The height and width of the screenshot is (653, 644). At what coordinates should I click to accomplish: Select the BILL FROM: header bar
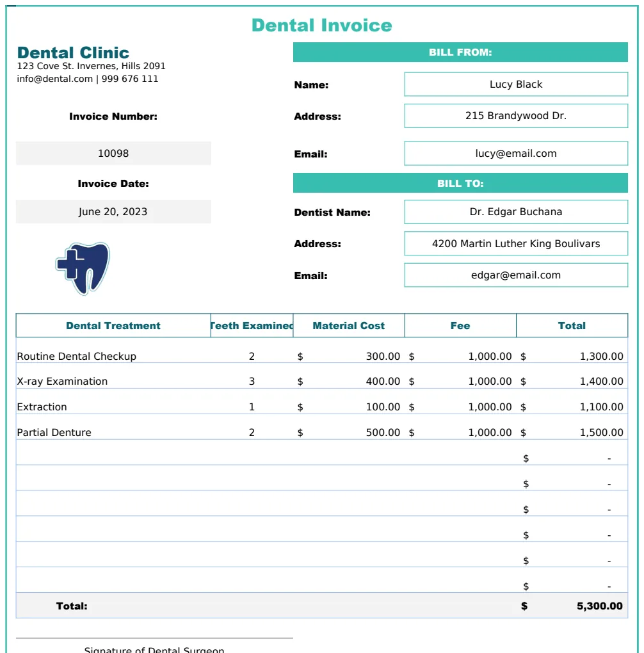point(460,52)
